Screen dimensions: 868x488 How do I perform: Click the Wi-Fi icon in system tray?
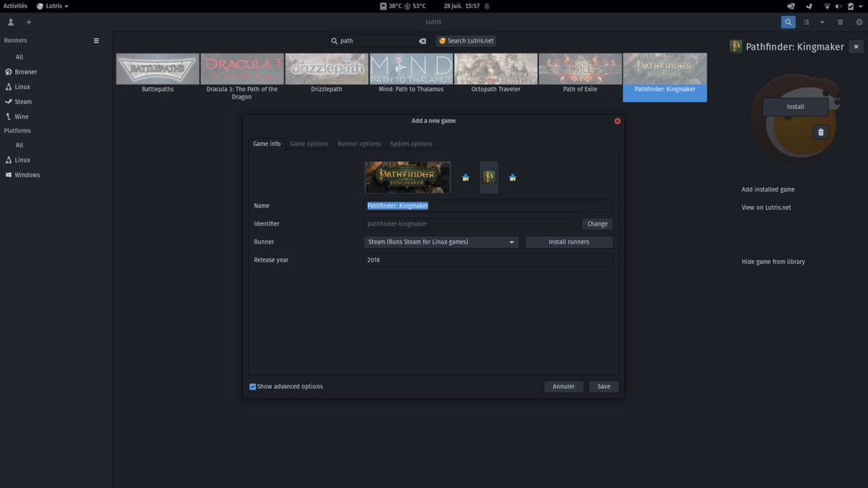(x=827, y=6)
